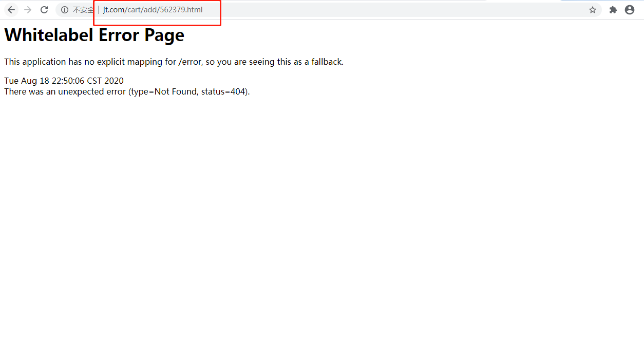
Task: Click the timestamp Tue Aug 18 22:50:06 CST 2020
Action: pyautogui.click(x=64, y=81)
